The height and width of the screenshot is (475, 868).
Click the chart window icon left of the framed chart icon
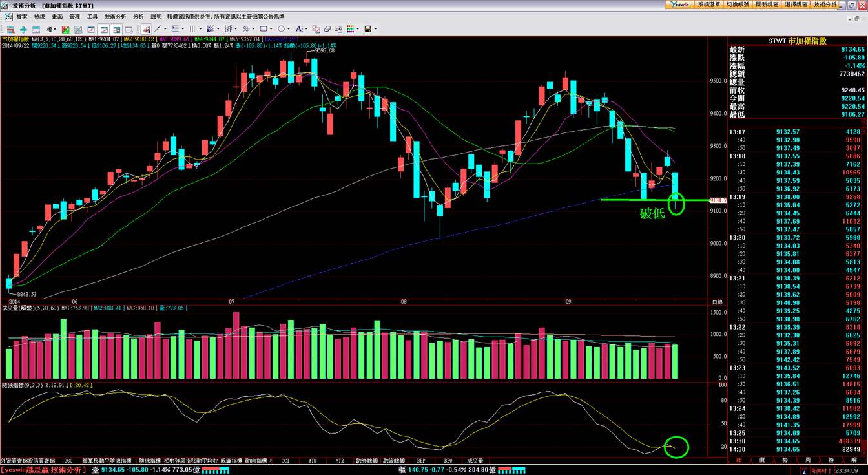pyautogui.click(x=91, y=29)
